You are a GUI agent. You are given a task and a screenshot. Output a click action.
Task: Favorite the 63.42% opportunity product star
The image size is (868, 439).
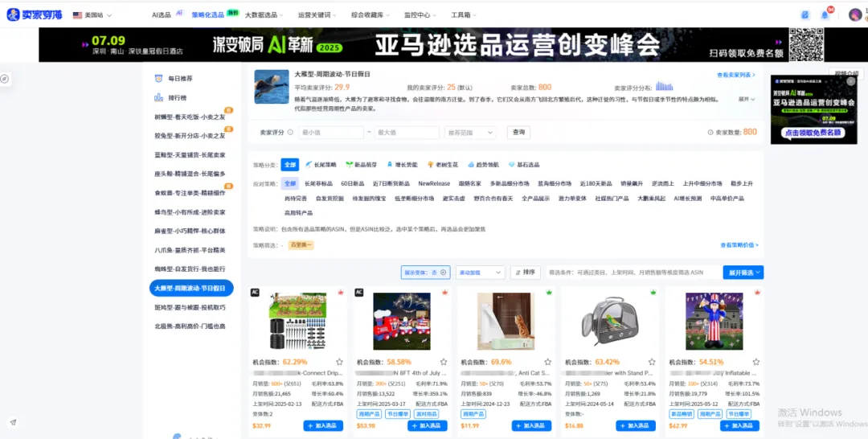652,362
